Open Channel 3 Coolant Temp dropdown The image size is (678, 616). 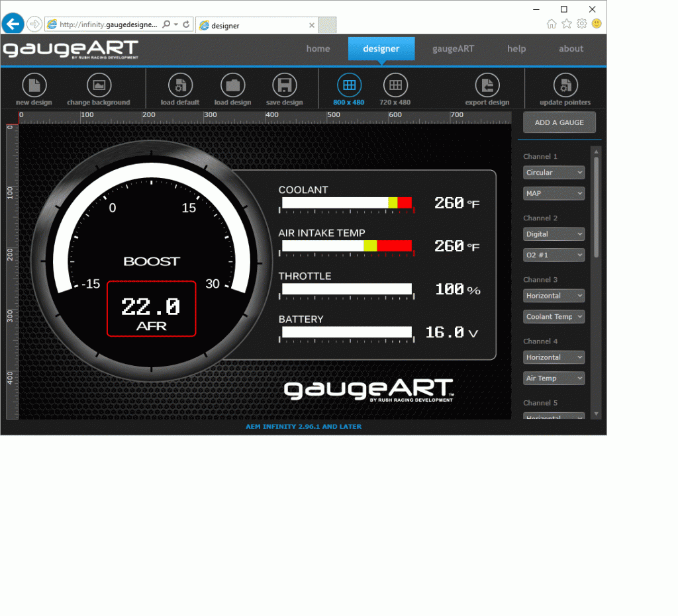[x=554, y=316]
